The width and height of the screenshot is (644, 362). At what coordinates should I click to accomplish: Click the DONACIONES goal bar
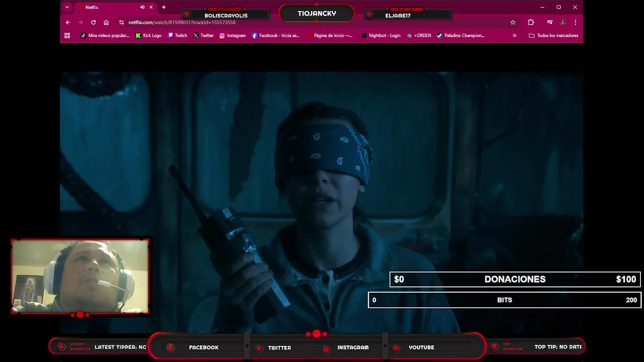coord(515,280)
